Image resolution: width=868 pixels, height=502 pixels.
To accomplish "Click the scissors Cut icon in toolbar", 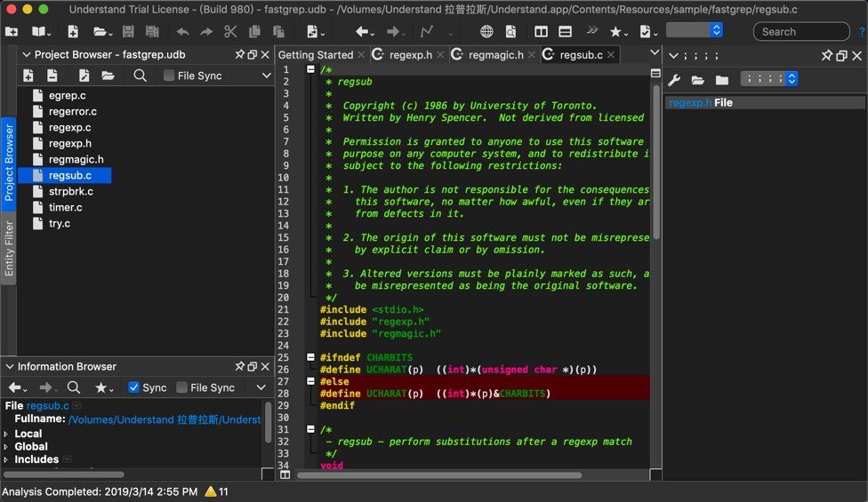I will pyautogui.click(x=230, y=32).
